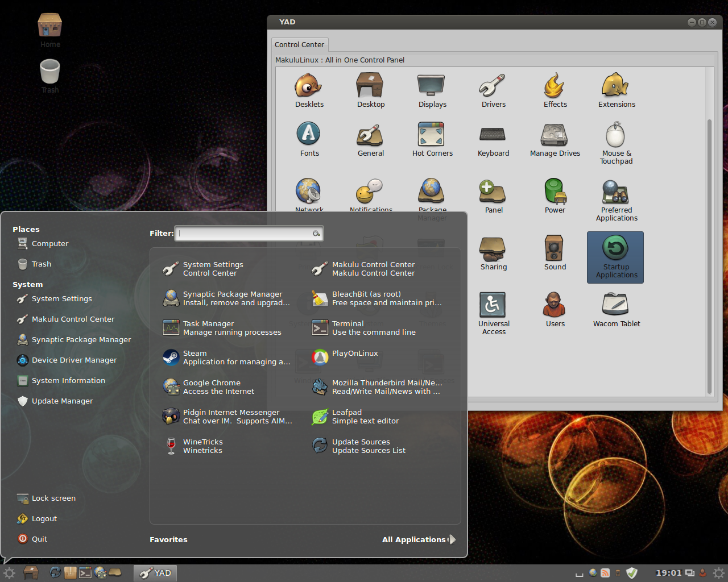Open Computer under Places
Viewport: 728px width, 582px height.
[43, 244]
